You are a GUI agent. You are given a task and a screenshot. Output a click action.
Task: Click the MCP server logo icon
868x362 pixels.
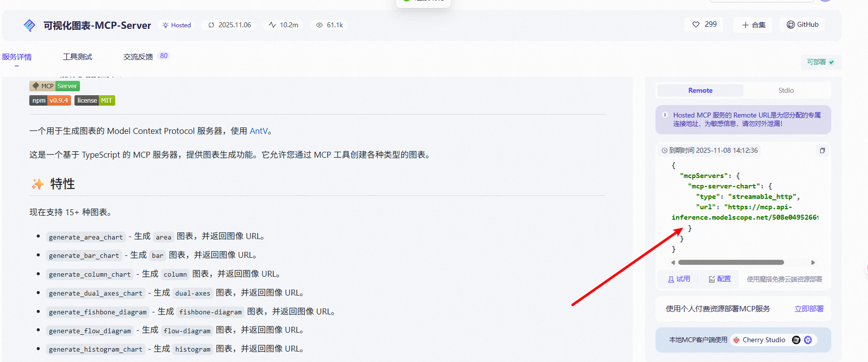tap(30, 25)
